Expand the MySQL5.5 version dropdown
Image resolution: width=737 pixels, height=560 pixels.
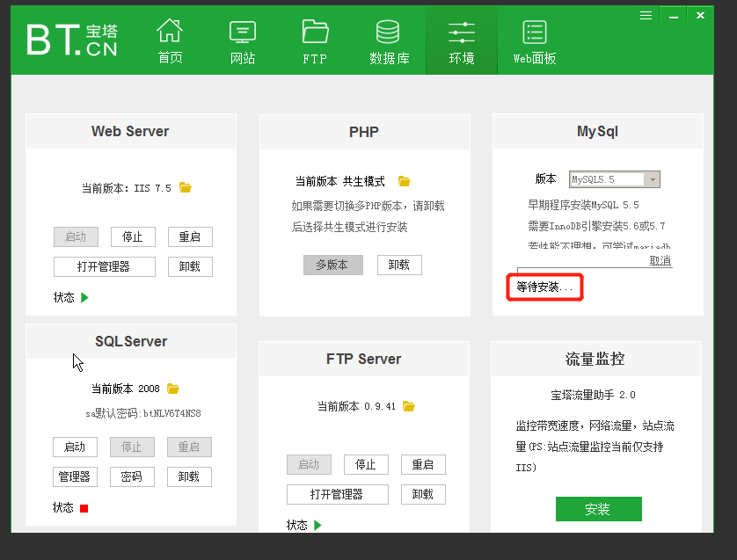point(653,179)
